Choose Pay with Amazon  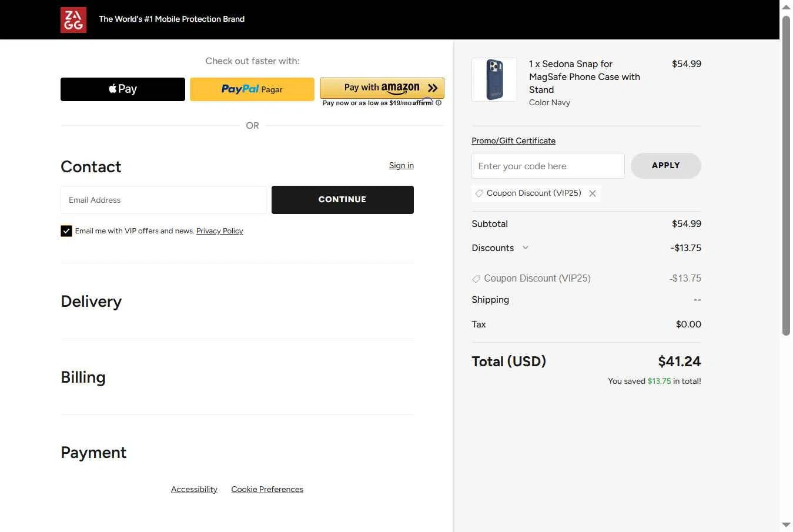[x=382, y=88]
